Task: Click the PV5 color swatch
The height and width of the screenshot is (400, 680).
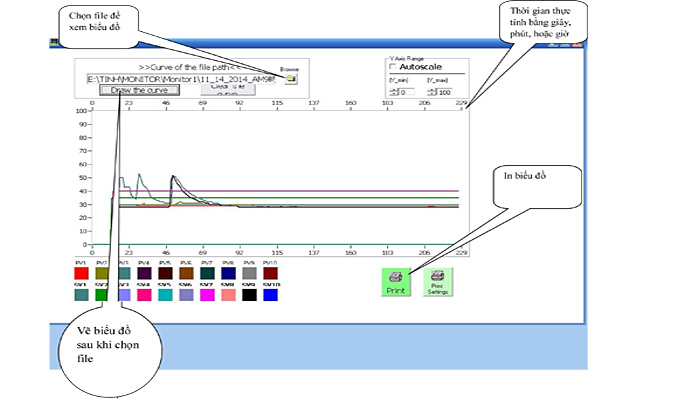Action: (165, 273)
